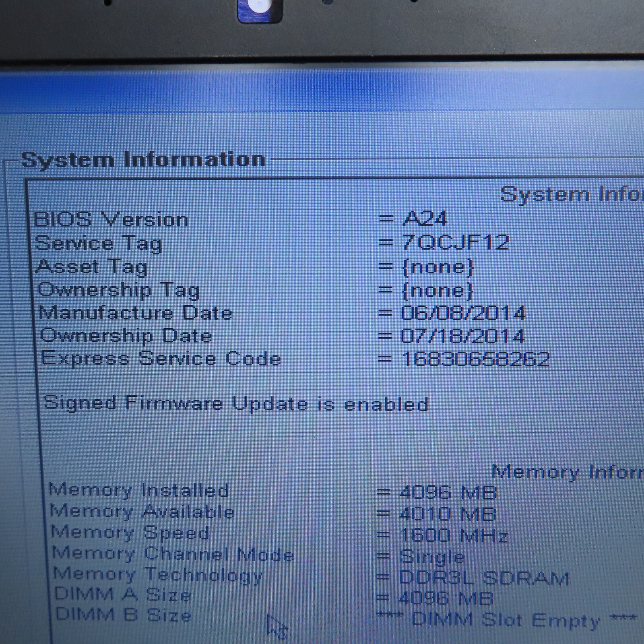The image size is (644, 644).
Task: Click the 'Memory Available' label
Action: [142, 512]
